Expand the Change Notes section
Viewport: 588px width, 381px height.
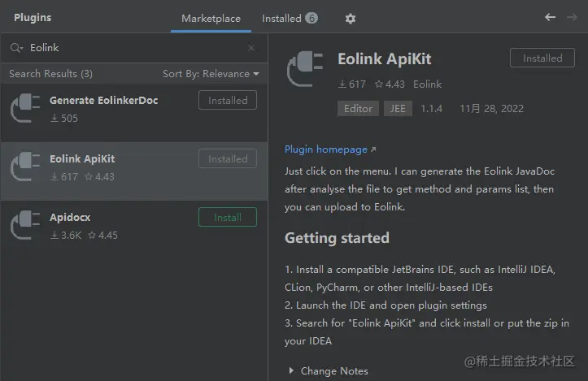pos(291,371)
